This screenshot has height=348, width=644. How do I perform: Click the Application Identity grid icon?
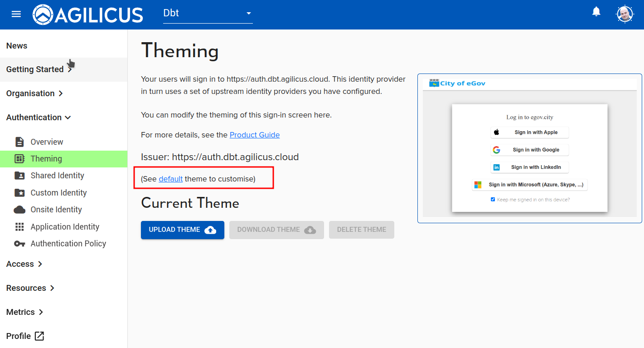click(19, 227)
